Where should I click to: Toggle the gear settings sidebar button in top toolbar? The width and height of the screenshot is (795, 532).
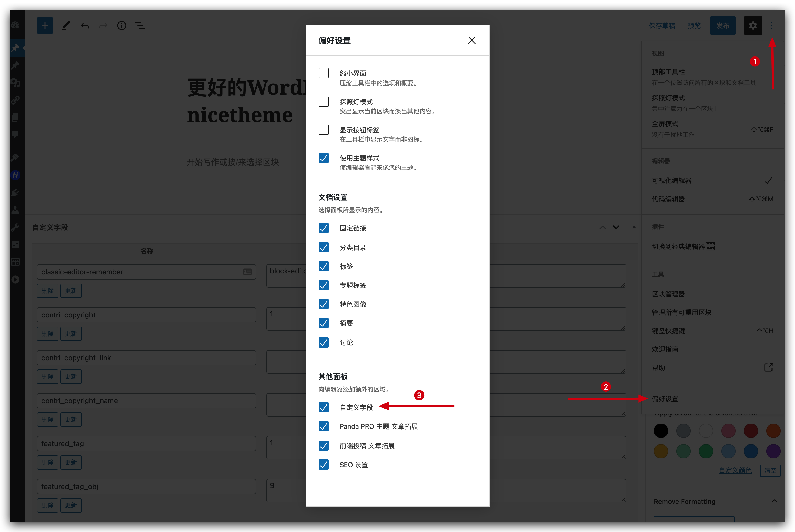(x=753, y=26)
